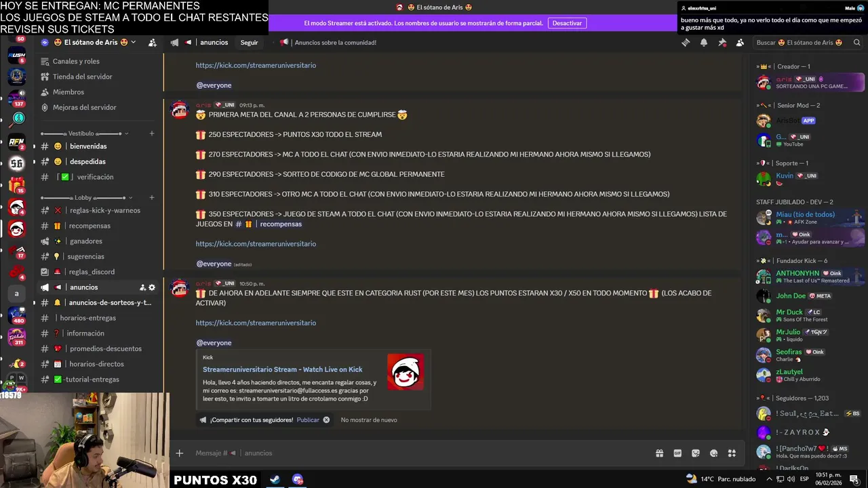Open the apps launcher in message bar
868x488 pixels.
732,453
